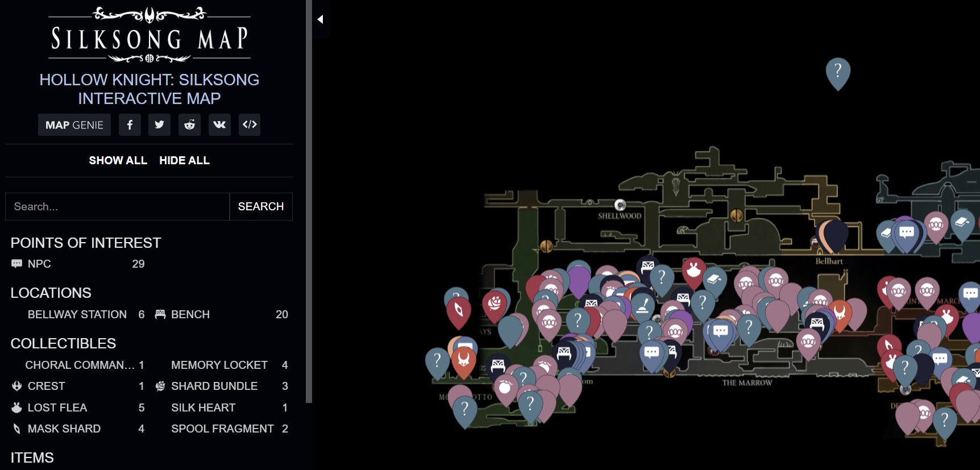The height and width of the screenshot is (470, 980).
Task: Collapse the sidebar with the left arrow
Action: (320, 19)
